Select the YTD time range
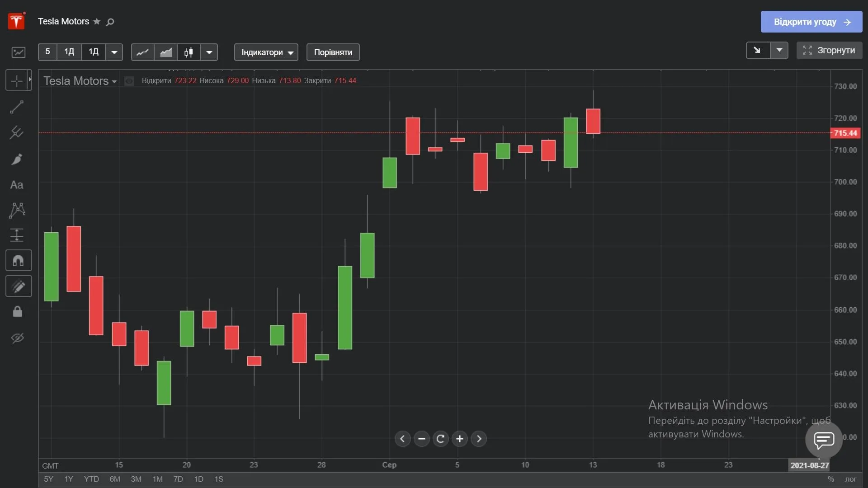This screenshot has width=868, height=488. (x=91, y=479)
